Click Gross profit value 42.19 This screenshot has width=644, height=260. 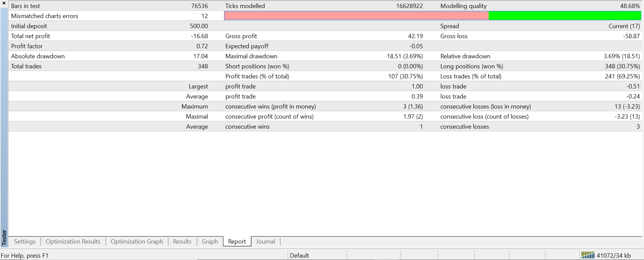pyautogui.click(x=415, y=36)
